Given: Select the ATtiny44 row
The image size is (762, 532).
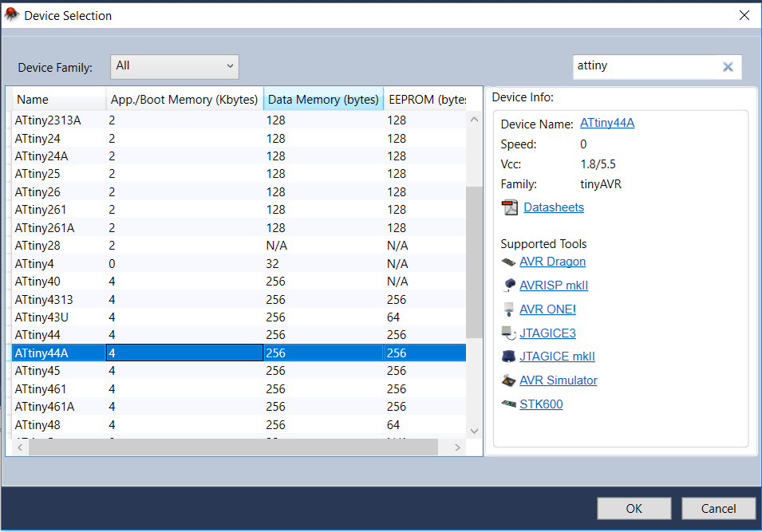Looking at the screenshot, I should [x=238, y=335].
